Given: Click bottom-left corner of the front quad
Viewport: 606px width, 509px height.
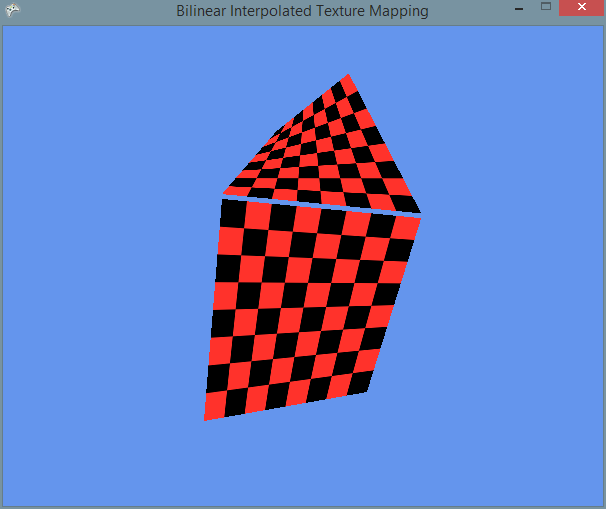Looking at the screenshot, I should [206, 418].
